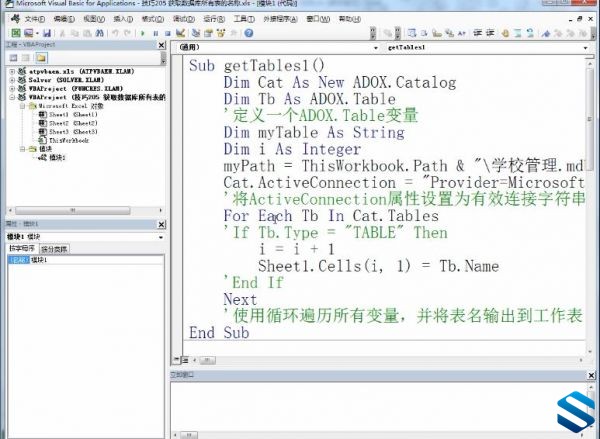
Task: Click the Outdent icon in edit toolbar
Action: (x=490, y=33)
